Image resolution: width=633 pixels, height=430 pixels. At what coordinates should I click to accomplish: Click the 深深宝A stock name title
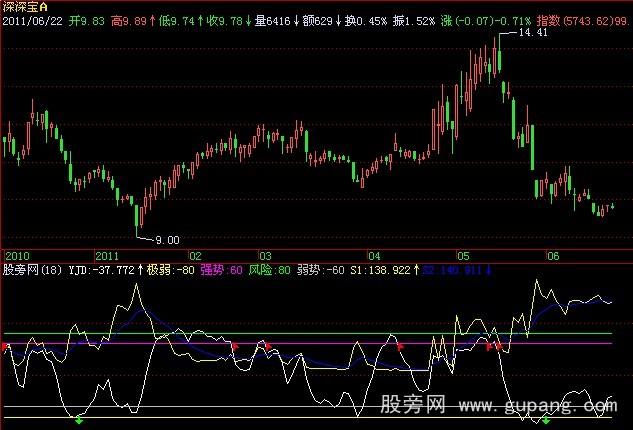click(x=26, y=7)
